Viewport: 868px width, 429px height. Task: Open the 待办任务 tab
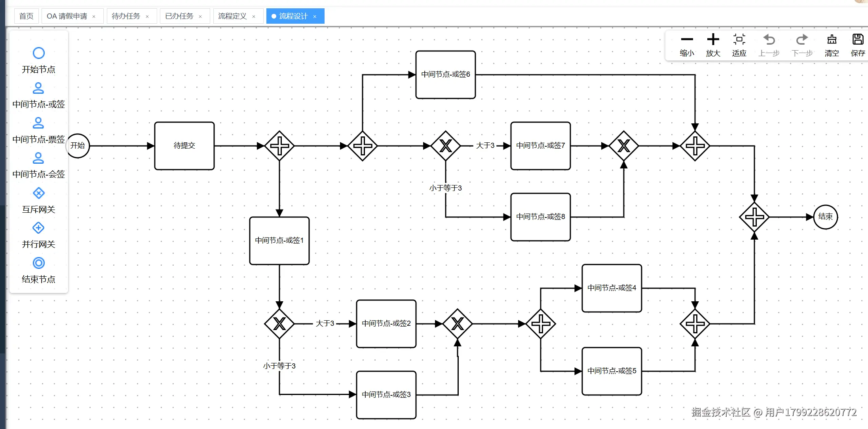click(126, 16)
